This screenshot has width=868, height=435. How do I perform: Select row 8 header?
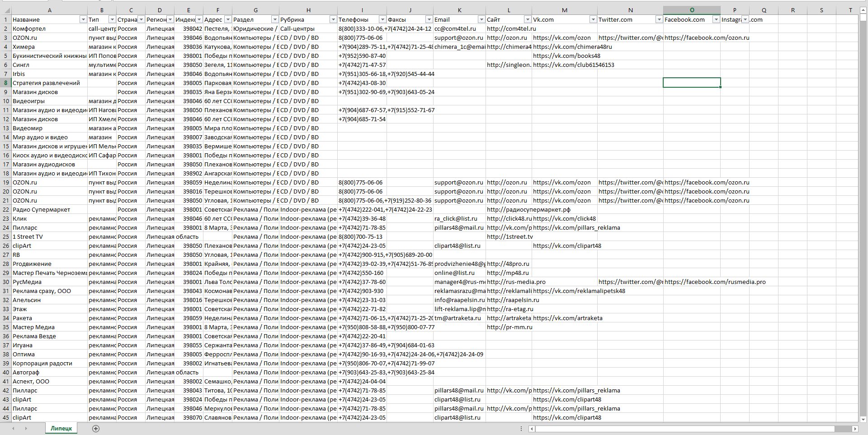pyautogui.click(x=6, y=83)
